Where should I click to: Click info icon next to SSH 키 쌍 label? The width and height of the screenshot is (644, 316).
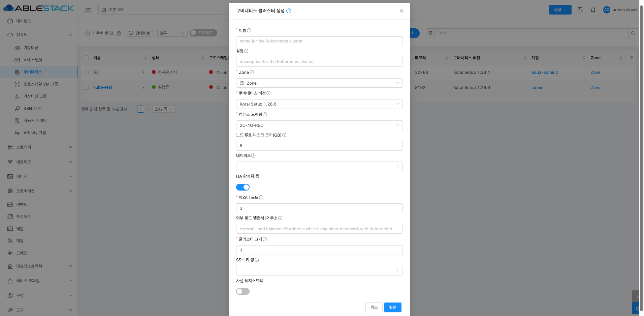[x=257, y=260]
